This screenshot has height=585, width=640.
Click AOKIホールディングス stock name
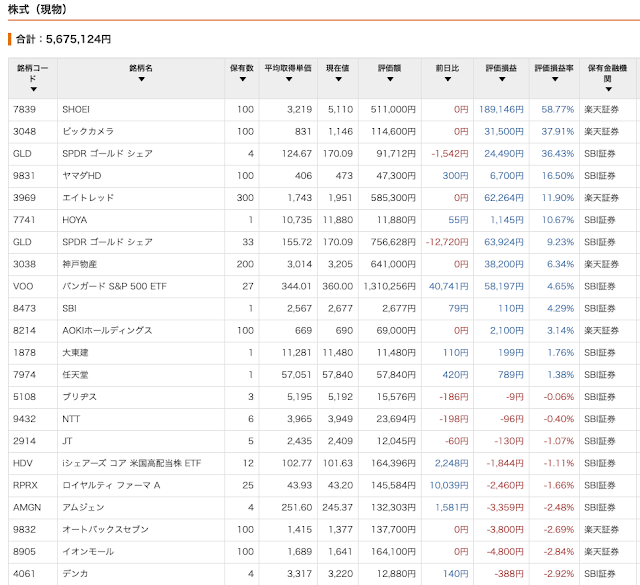(107, 330)
